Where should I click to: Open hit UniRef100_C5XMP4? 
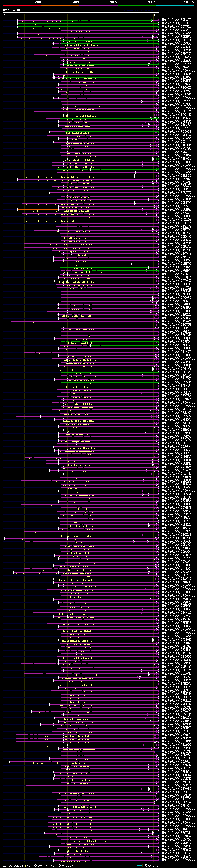click(x=177, y=477)
